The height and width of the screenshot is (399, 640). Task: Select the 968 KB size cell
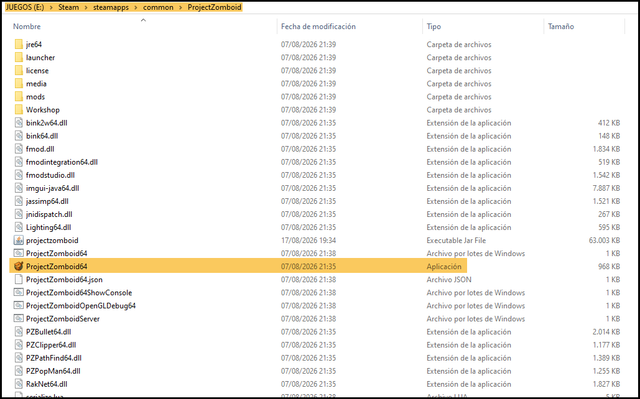(609, 266)
